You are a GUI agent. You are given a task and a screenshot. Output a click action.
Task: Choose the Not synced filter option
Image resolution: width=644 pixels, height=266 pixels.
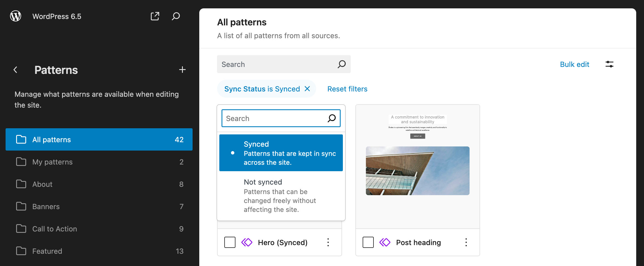pos(281,195)
